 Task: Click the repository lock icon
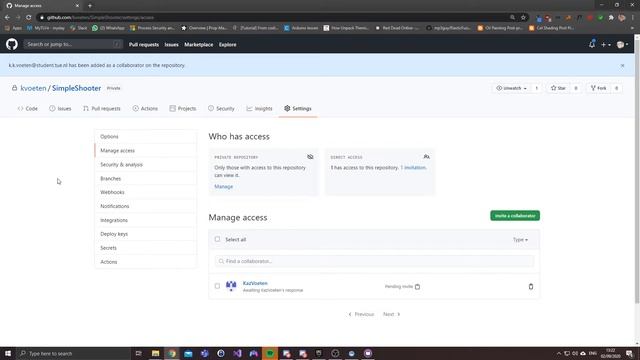pyautogui.click(x=14, y=88)
